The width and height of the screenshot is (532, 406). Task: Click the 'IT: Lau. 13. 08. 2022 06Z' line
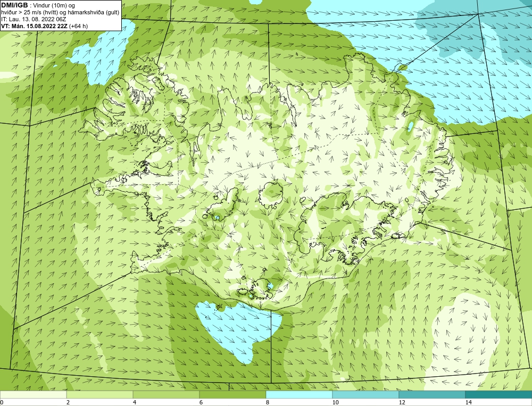point(34,19)
